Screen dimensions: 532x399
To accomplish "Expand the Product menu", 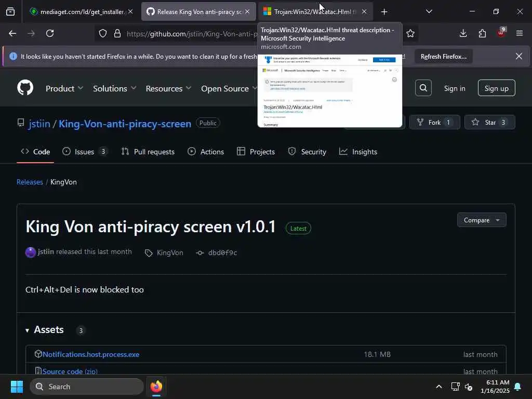I will coord(64,88).
